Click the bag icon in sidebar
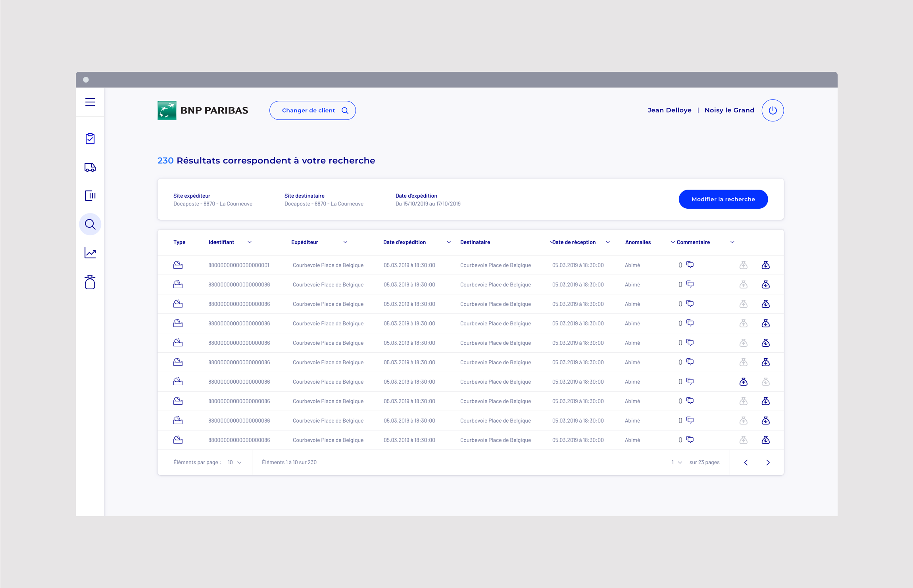Viewport: 913px width, 588px height. click(90, 282)
